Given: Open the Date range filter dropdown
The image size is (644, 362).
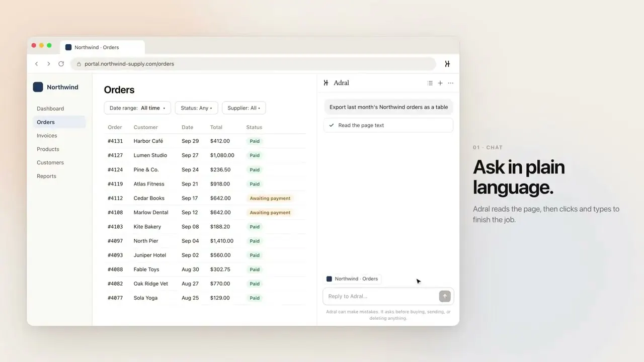Looking at the screenshot, I should [x=137, y=108].
